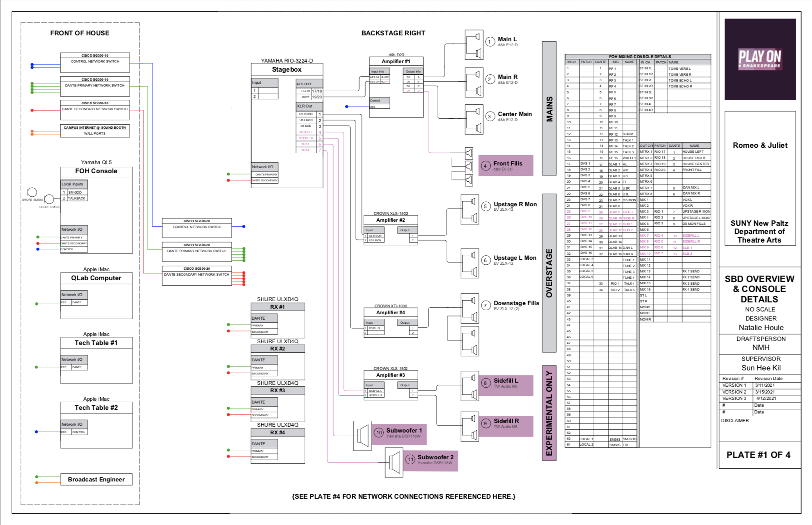Select the vertical MAINS label bar
This screenshot has width=812, height=525.
tap(549, 108)
